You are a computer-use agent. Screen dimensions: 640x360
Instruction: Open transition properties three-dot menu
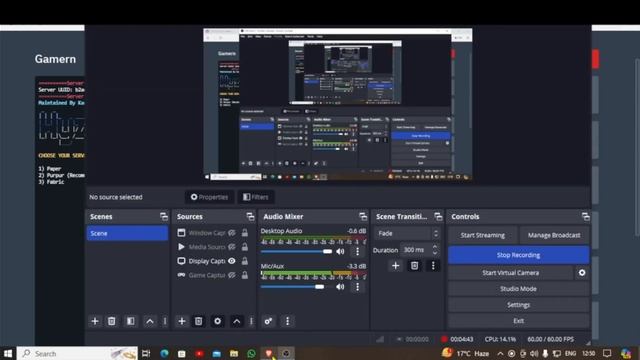click(x=433, y=266)
